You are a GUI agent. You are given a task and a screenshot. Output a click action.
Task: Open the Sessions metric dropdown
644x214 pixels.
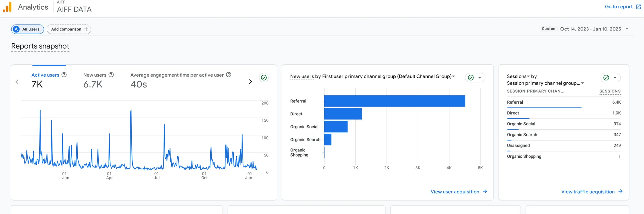click(528, 76)
